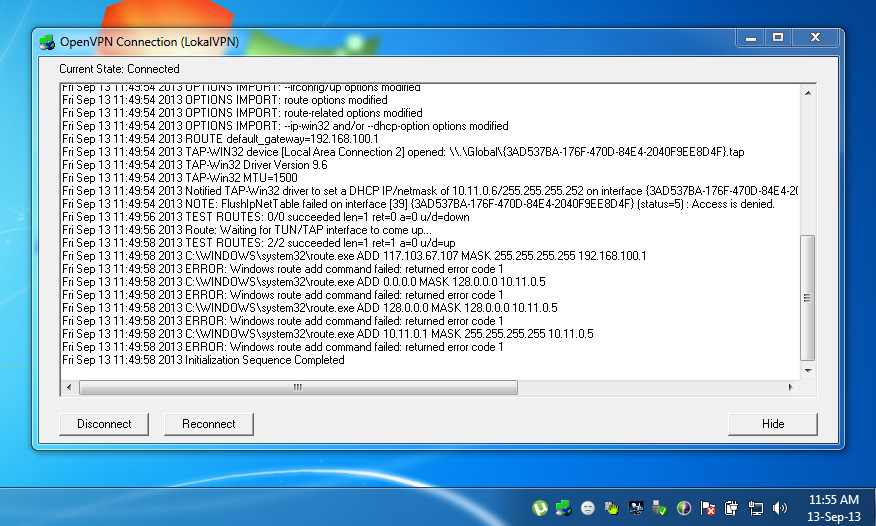The image size is (876, 526).
Task: Select 'OPTIONS IMPORT: route-related options modified' line
Action: [242, 113]
